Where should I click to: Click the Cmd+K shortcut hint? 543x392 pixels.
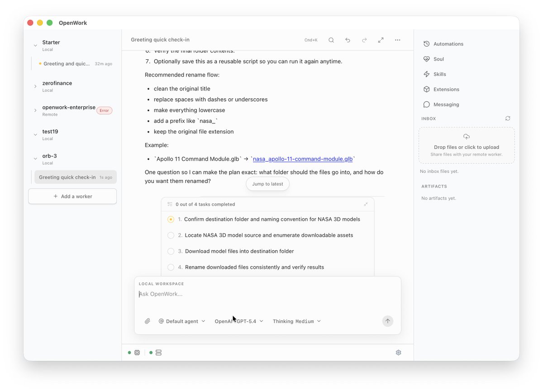tap(311, 40)
